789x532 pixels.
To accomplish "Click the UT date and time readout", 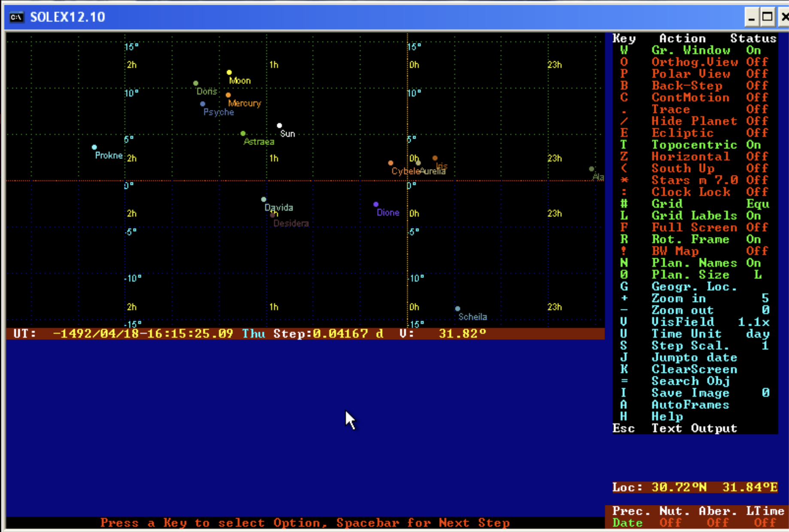I will pyautogui.click(x=143, y=334).
